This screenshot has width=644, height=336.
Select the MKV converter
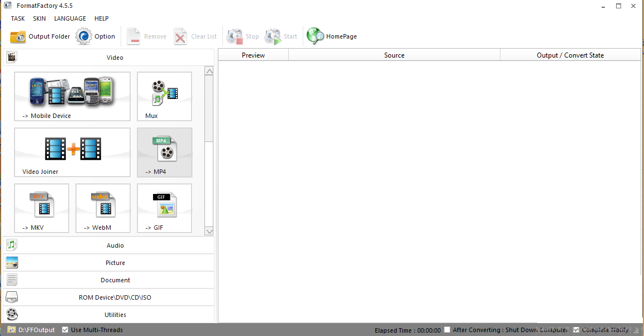click(x=41, y=208)
